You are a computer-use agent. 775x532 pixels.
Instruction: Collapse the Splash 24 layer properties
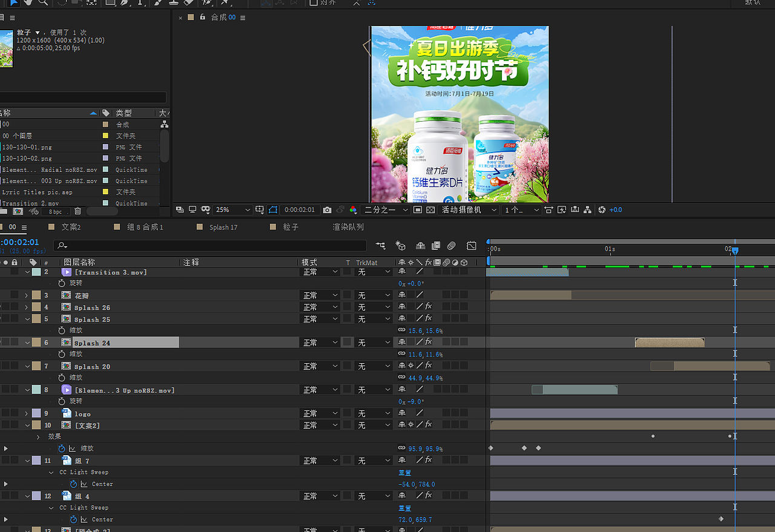click(x=27, y=343)
